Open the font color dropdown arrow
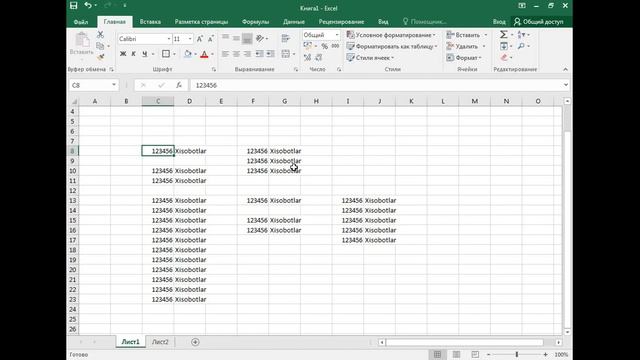This screenshot has height=360, width=640. 212,54
